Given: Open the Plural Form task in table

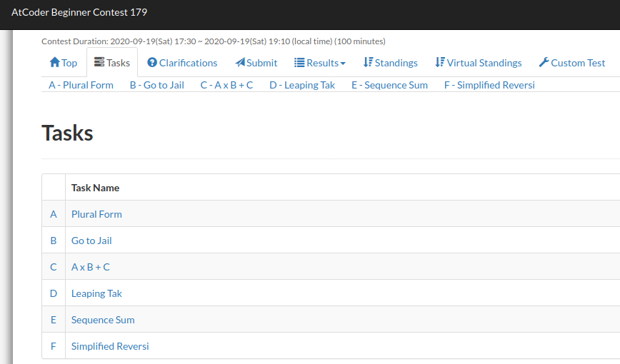Looking at the screenshot, I should click(96, 214).
